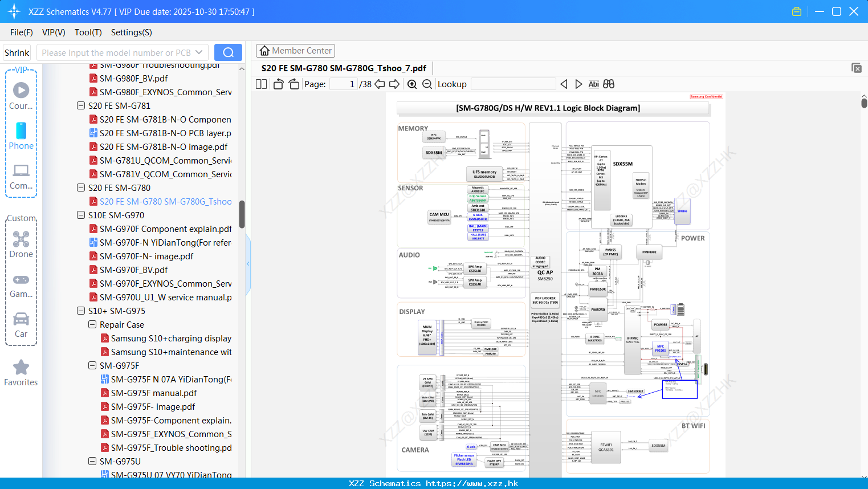Screen dimensions: 868x489
Task: Collapse the S20 FE SM-G781 folder
Action: pyautogui.click(x=81, y=106)
